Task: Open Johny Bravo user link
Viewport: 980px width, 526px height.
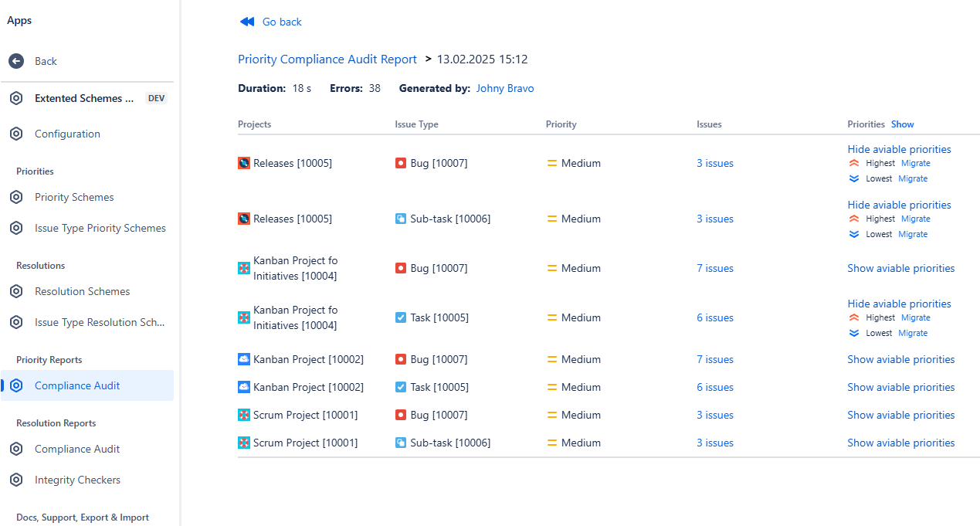Action: coord(505,88)
